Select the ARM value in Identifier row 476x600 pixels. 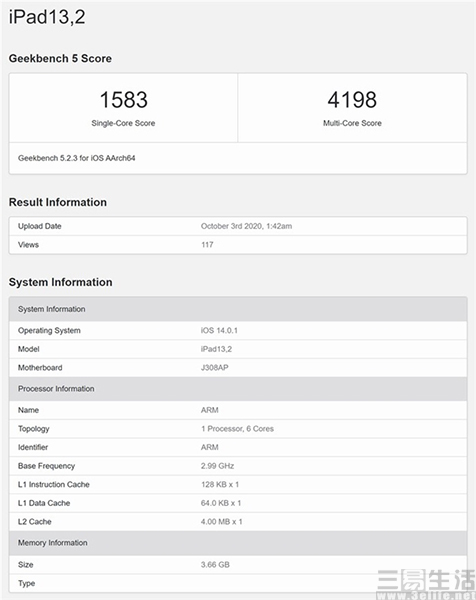pos(210,447)
